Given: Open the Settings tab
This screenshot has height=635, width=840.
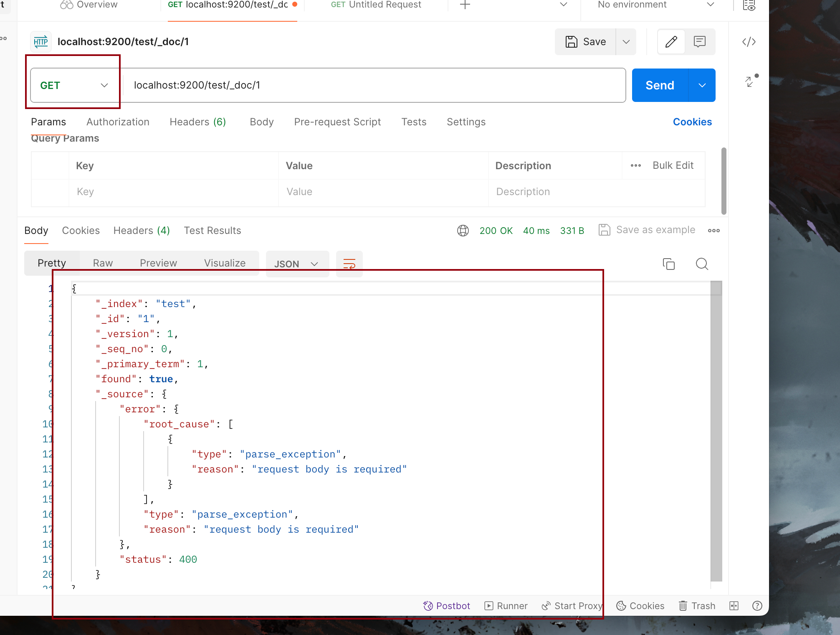Looking at the screenshot, I should (466, 122).
